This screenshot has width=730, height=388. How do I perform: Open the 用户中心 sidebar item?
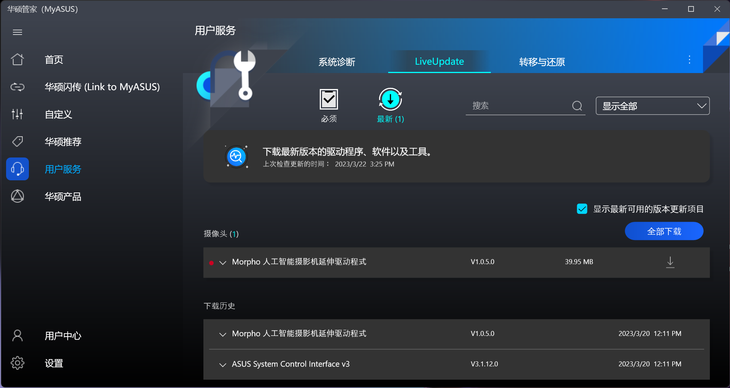click(x=63, y=336)
